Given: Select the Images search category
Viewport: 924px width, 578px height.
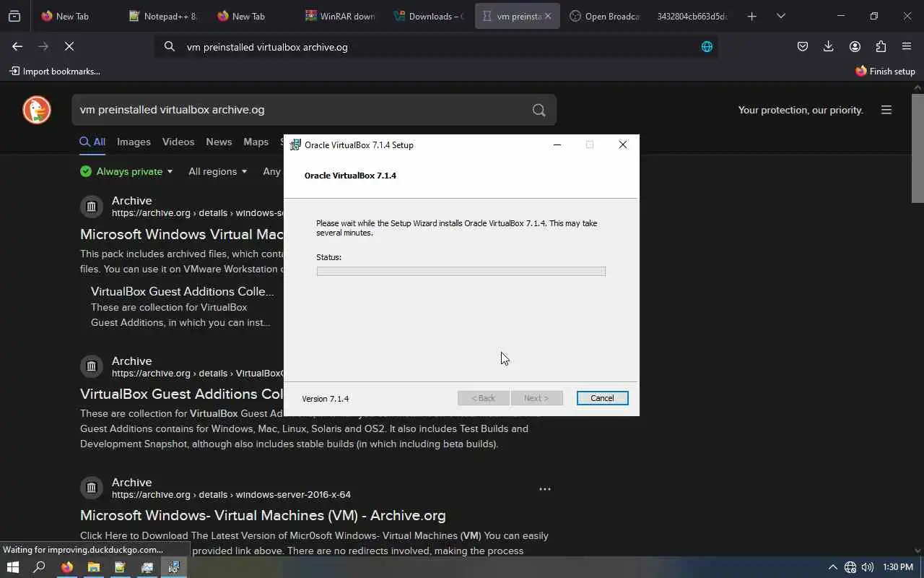Looking at the screenshot, I should pyautogui.click(x=134, y=142).
